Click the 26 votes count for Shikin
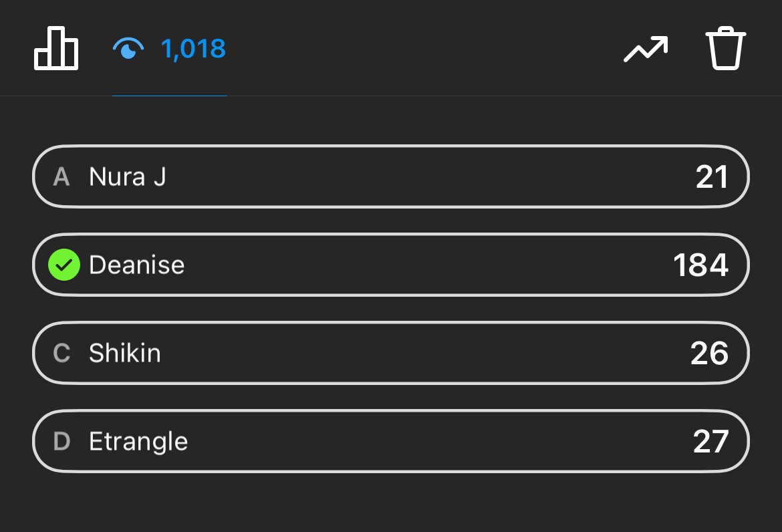 (x=709, y=353)
